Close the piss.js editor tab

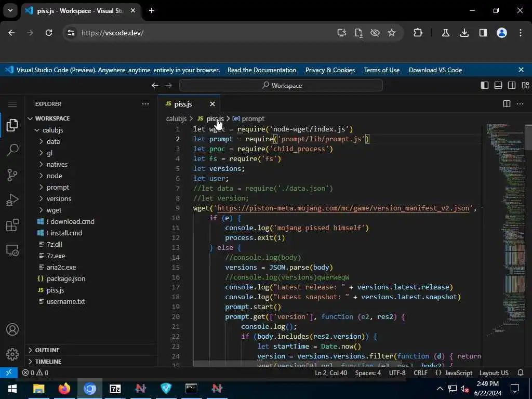click(212, 104)
